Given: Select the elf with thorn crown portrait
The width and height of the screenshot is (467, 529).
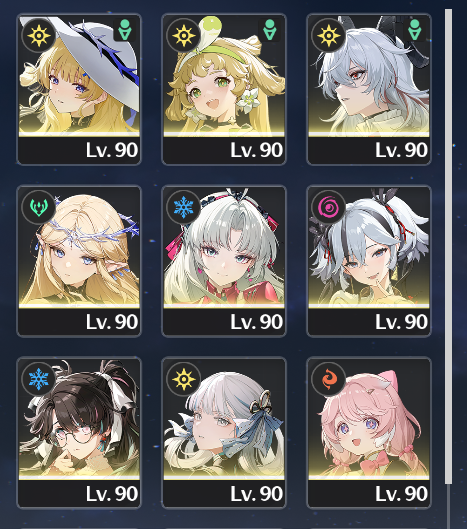Looking at the screenshot, I should pos(79,261).
